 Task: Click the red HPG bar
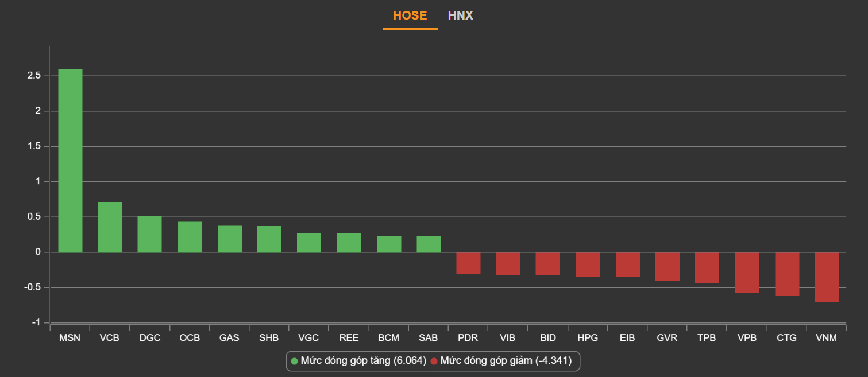click(x=588, y=265)
